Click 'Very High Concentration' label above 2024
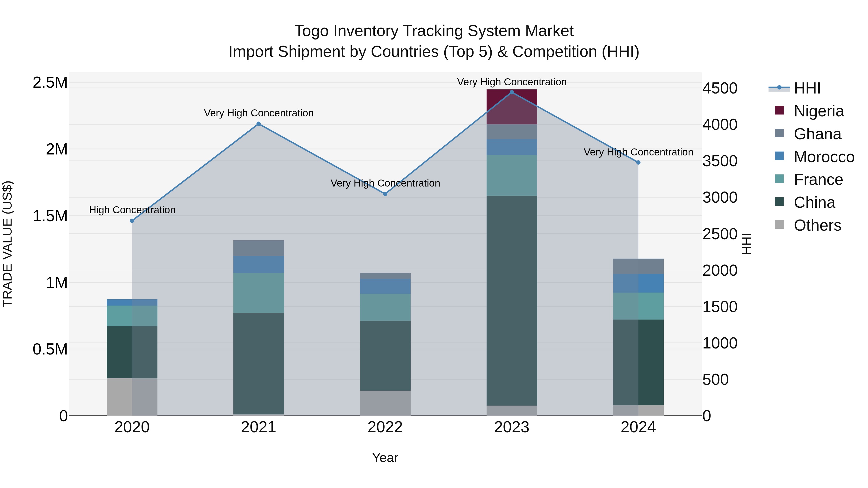Screen dimensions: 868x488 pyautogui.click(x=638, y=152)
